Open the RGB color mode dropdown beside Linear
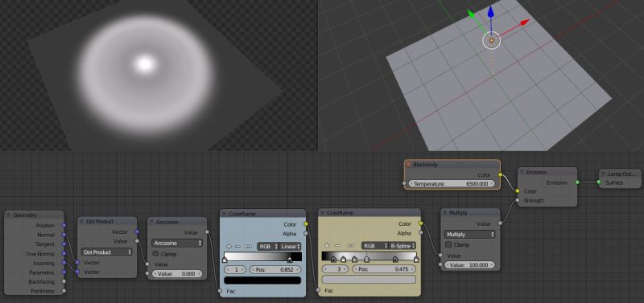This screenshot has height=303, width=644. tap(268, 247)
